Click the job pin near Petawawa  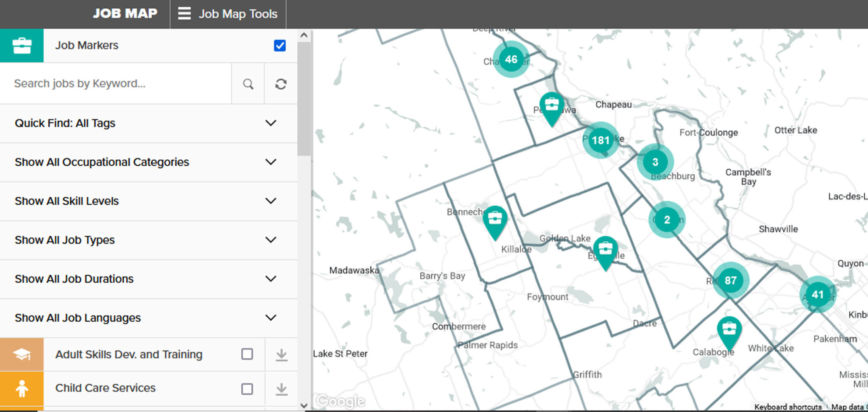[x=552, y=109]
